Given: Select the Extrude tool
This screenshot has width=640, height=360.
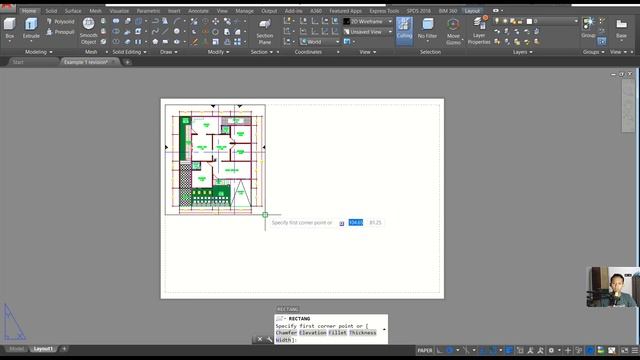Looking at the screenshot, I should (x=31, y=28).
